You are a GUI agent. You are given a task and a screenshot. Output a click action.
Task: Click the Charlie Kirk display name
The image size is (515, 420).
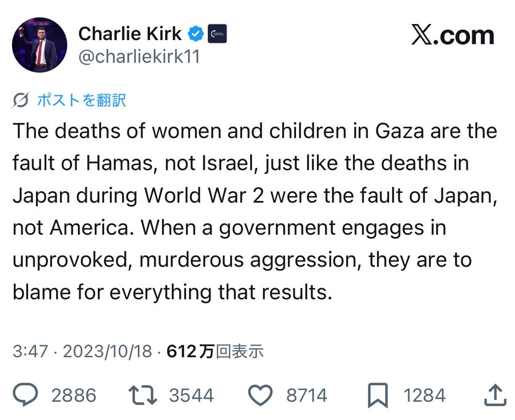(x=130, y=34)
